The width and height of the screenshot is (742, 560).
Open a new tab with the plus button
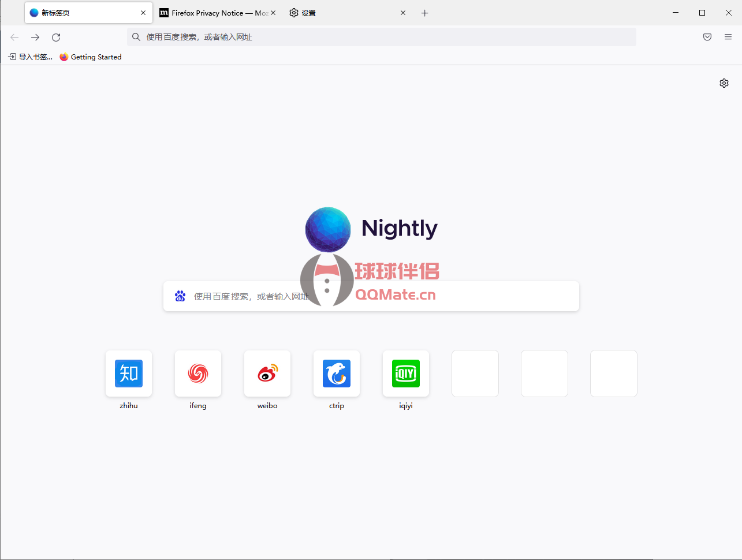tap(425, 12)
